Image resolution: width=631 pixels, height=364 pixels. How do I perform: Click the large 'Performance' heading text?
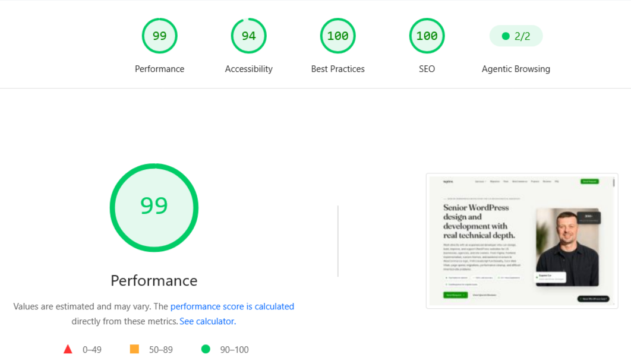point(154,281)
